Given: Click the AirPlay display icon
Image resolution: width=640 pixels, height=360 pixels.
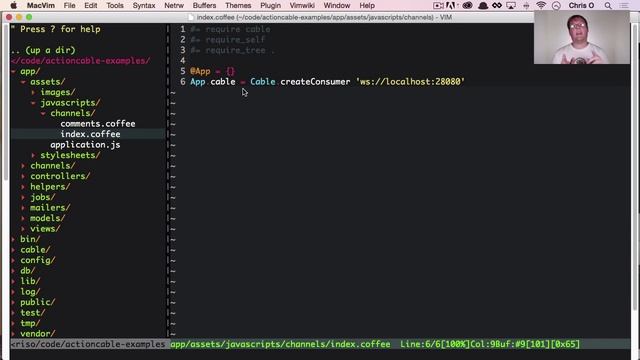Looking at the screenshot, I should [511, 5].
